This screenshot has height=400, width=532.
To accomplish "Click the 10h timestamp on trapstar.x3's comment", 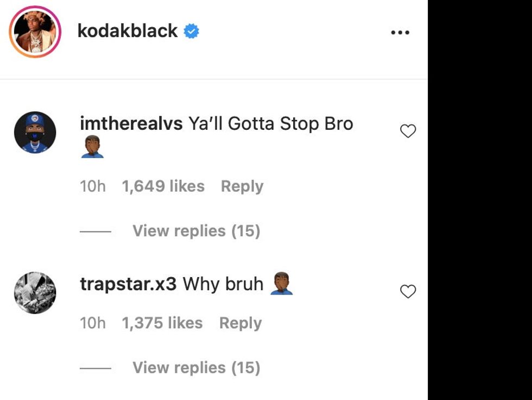I will point(92,323).
